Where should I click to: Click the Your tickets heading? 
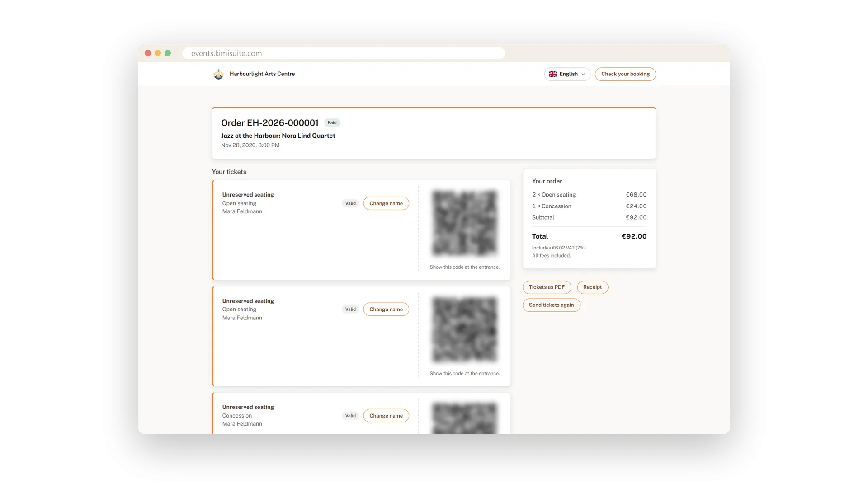pos(229,172)
